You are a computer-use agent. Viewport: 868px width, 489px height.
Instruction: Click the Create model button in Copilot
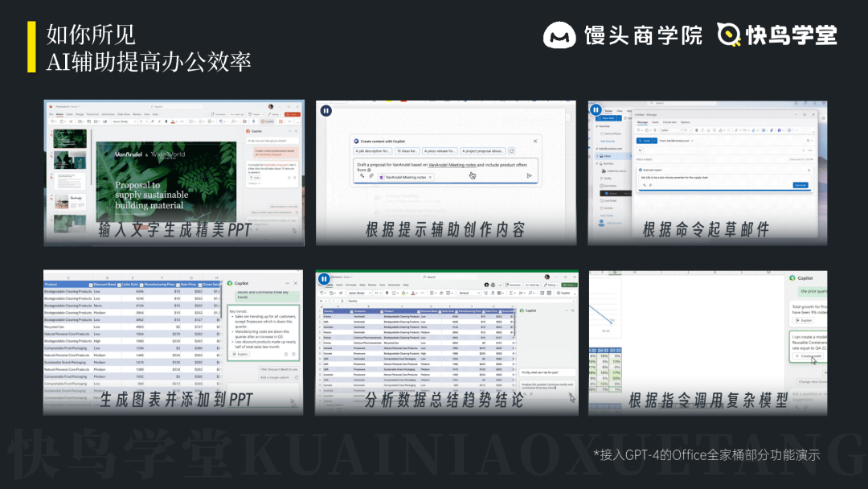tap(808, 356)
